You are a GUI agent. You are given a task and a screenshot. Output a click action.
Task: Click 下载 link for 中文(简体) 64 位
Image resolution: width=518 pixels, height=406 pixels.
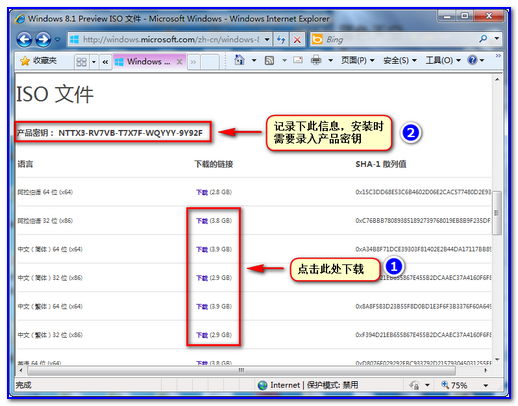(x=202, y=249)
